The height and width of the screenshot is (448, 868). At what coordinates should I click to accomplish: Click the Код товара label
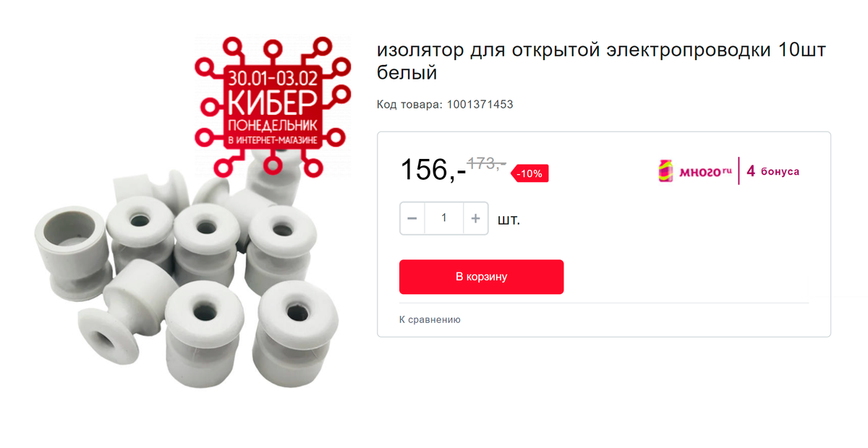(x=410, y=105)
